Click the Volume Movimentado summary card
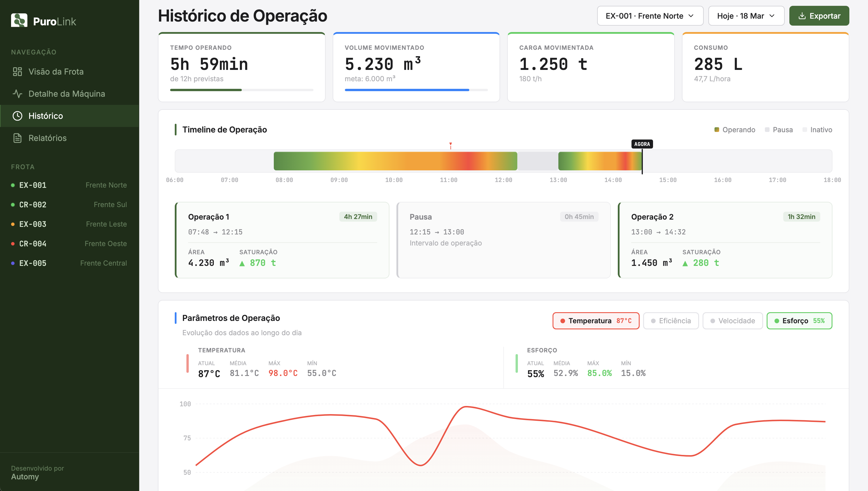The image size is (868, 491). pos(416,67)
